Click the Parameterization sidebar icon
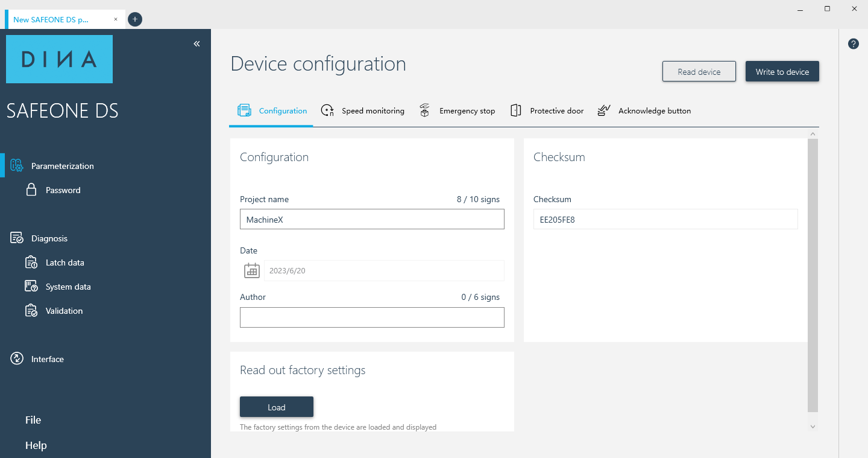The height and width of the screenshot is (458, 868). point(17,165)
